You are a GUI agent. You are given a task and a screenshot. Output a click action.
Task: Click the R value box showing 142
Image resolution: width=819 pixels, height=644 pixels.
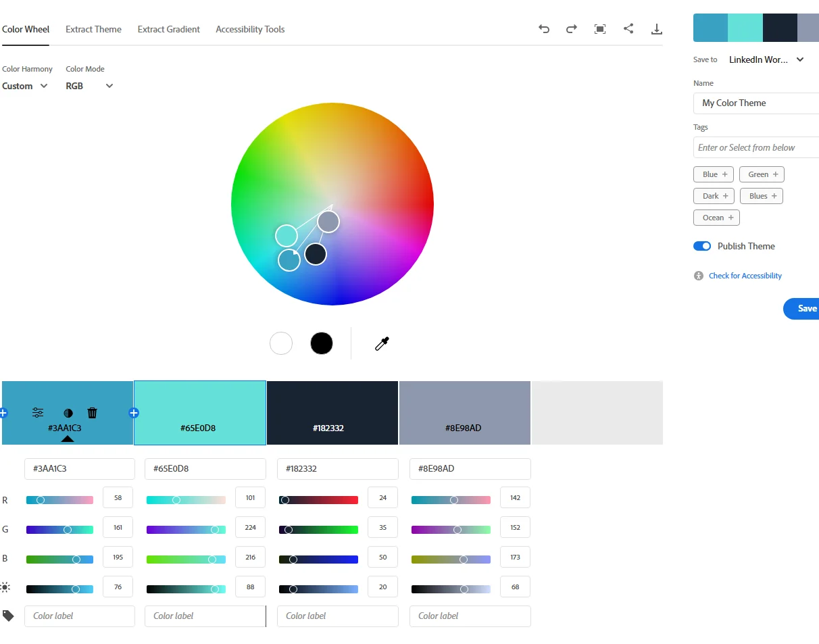click(515, 497)
